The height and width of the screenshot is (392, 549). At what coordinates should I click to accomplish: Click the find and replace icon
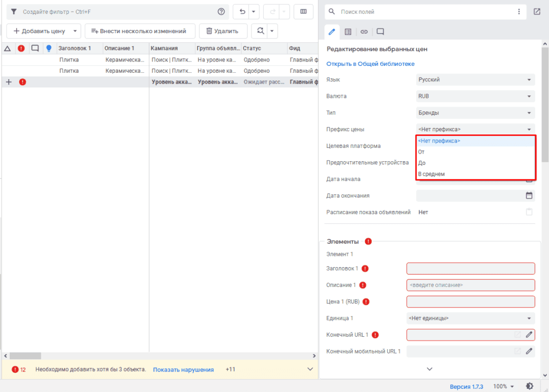[261, 31]
